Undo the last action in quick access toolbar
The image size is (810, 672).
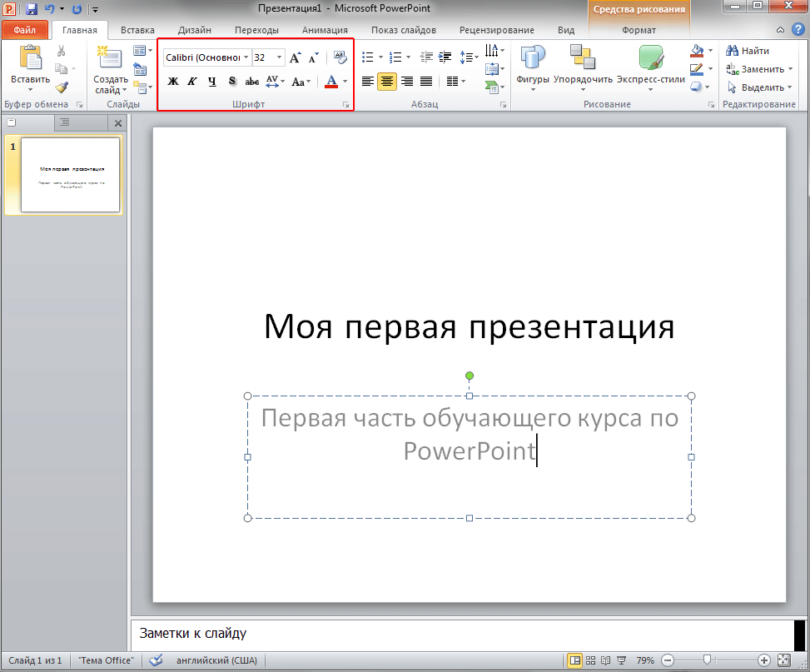tap(49, 9)
